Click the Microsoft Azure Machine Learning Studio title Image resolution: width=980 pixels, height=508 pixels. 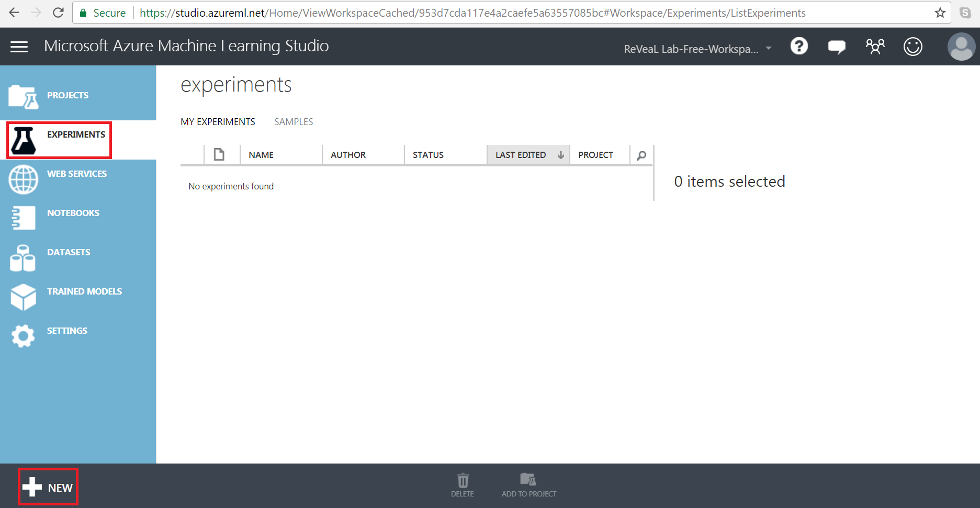click(186, 46)
